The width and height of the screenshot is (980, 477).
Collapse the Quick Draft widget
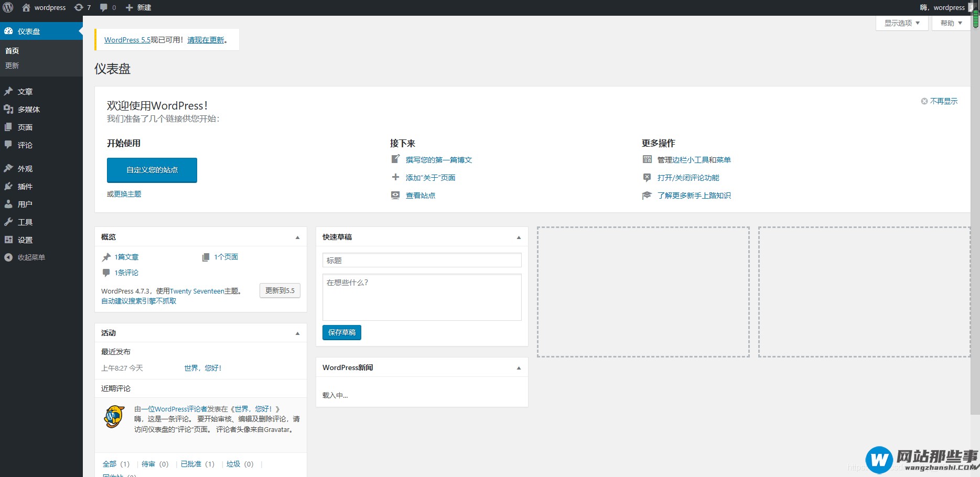pos(519,237)
